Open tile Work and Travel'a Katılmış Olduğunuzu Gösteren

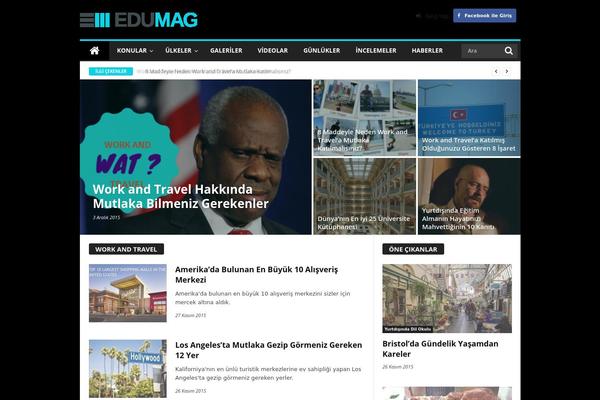469,144
